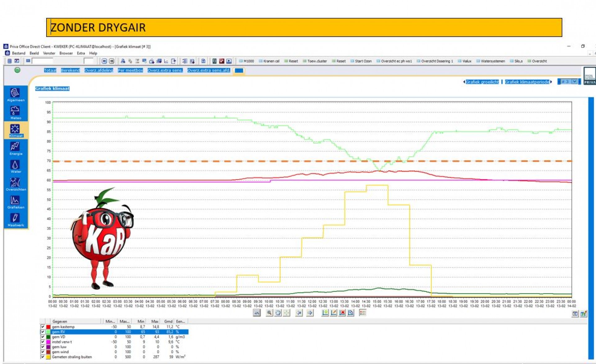Click the red gem kastemp color swatch
Image resolution: width=596 pixels, height=364 pixels.
click(x=48, y=327)
